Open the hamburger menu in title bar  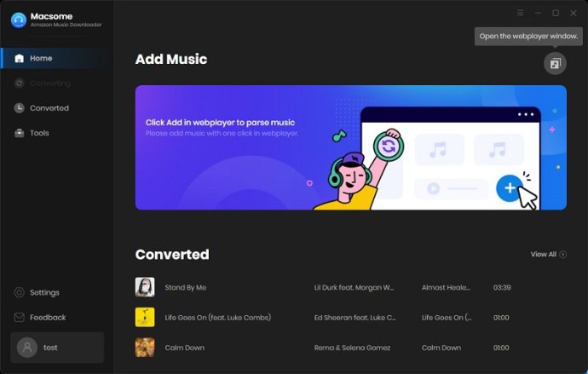click(x=520, y=13)
